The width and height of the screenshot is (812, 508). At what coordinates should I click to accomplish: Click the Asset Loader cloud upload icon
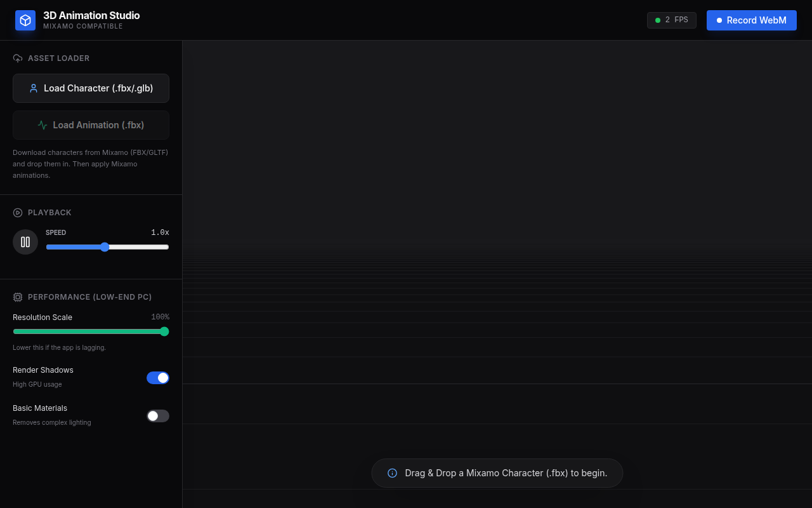tap(18, 58)
